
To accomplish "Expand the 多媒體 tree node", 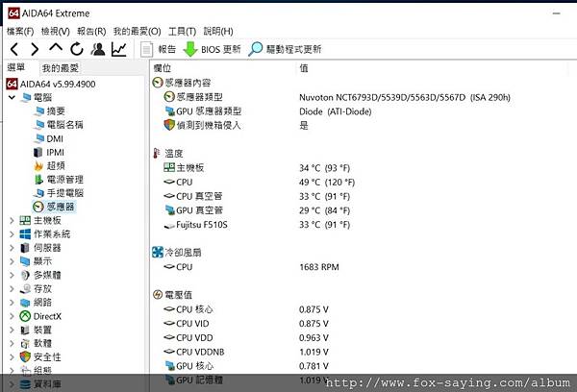I will [x=12, y=275].
